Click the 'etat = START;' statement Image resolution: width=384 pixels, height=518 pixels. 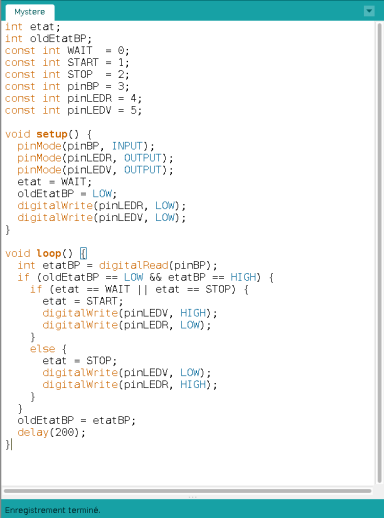click(x=83, y=301)
